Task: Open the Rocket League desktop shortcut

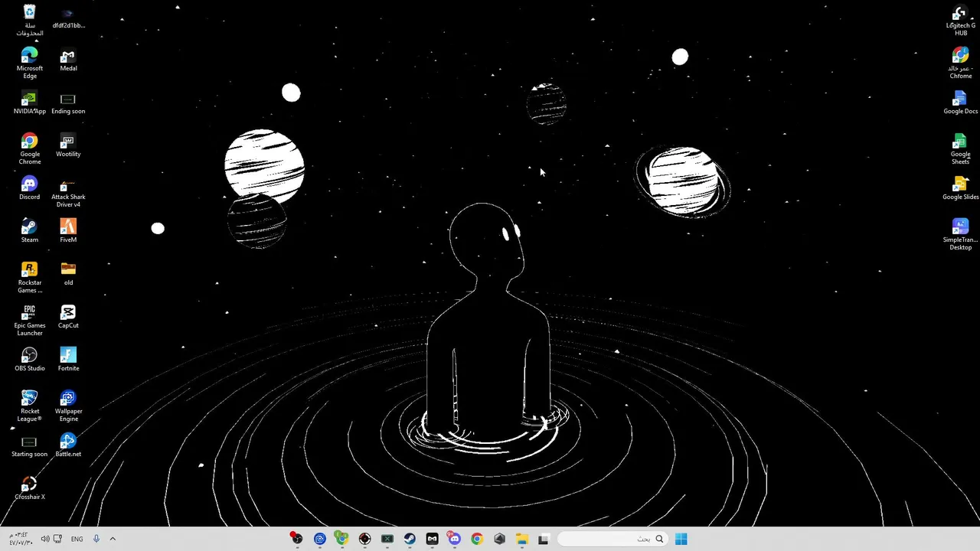Action: click(x=29, y=406)
